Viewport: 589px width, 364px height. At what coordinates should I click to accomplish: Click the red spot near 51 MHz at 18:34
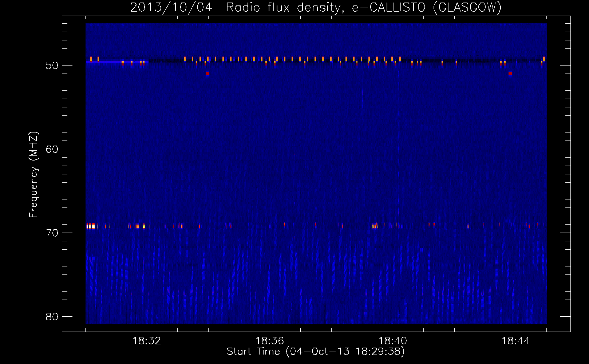click(x=207, y=74)
